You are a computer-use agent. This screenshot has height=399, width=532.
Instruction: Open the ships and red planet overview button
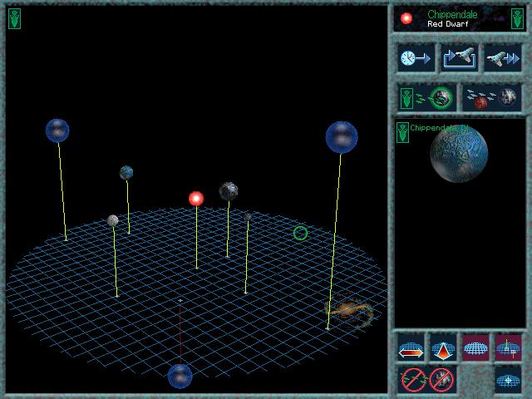[x=492, y=98]
